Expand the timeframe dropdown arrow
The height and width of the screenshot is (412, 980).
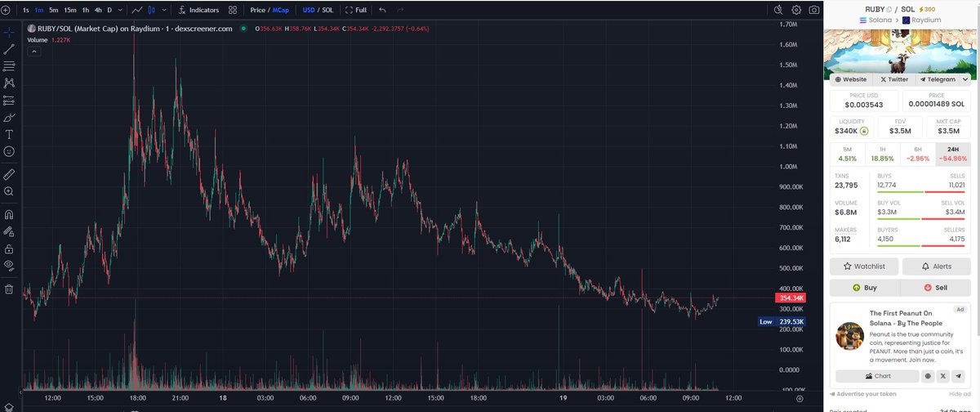tap(122, 10)
